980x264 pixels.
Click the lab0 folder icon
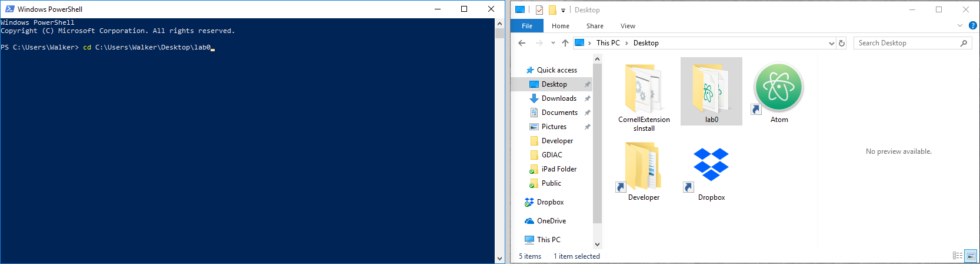click(711, 90)
